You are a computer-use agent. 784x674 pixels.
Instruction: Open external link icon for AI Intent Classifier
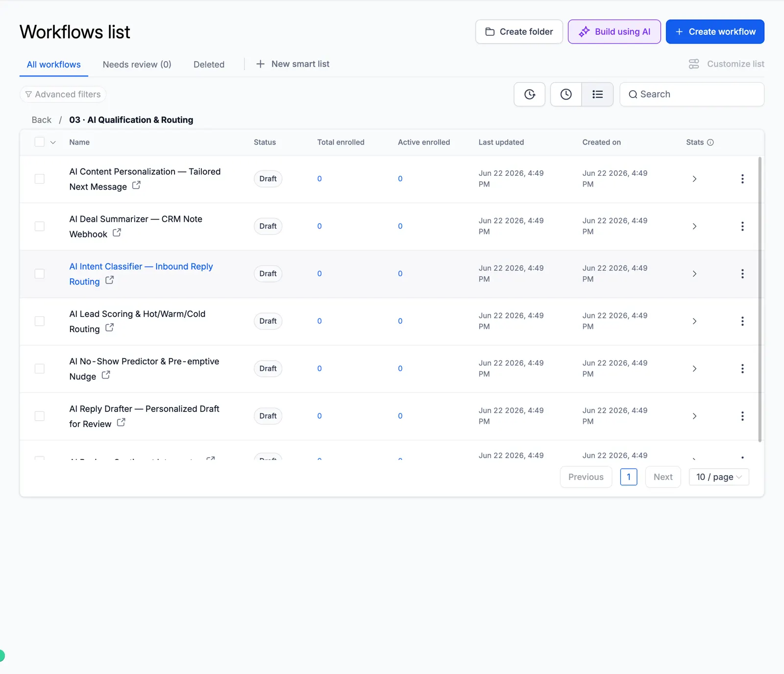coord(109,280)
